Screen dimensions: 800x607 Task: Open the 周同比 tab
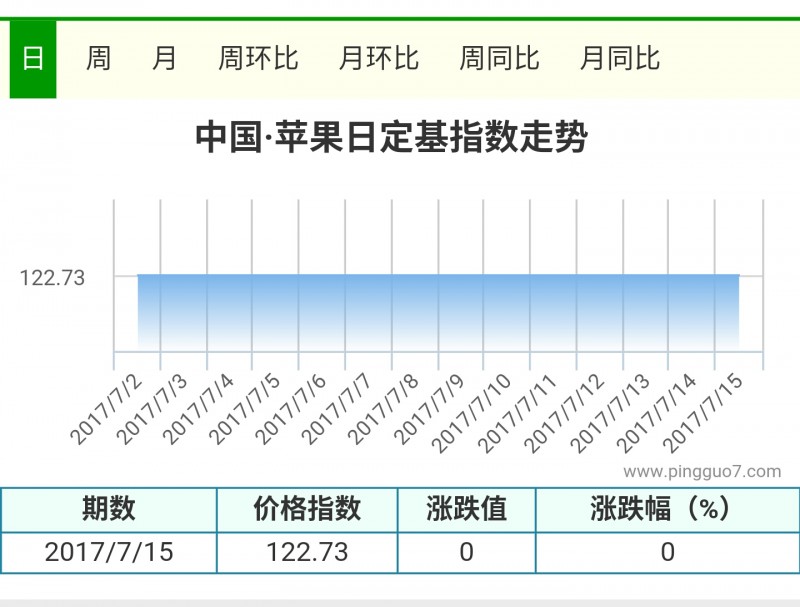[499, 59]
